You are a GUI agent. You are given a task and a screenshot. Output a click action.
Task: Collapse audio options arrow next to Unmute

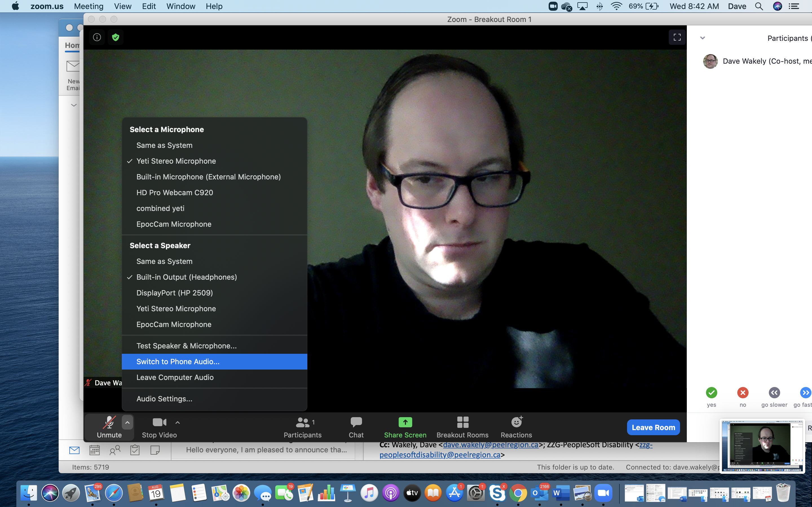coord(127,422)
